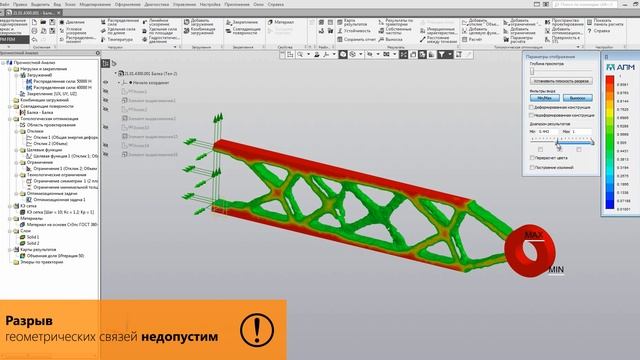Run the Устойчивость analysis tool
This screenshot has height=360, width=640.
(353, 31)
